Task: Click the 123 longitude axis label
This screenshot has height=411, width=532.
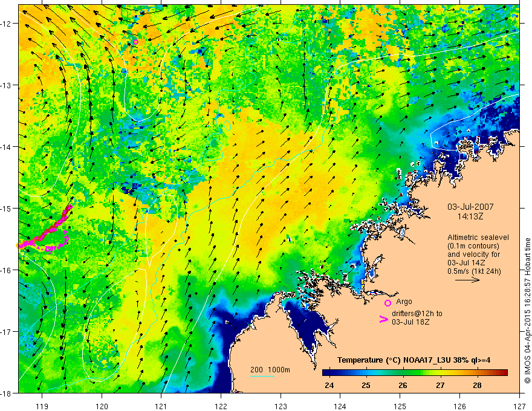Action: 281,406
